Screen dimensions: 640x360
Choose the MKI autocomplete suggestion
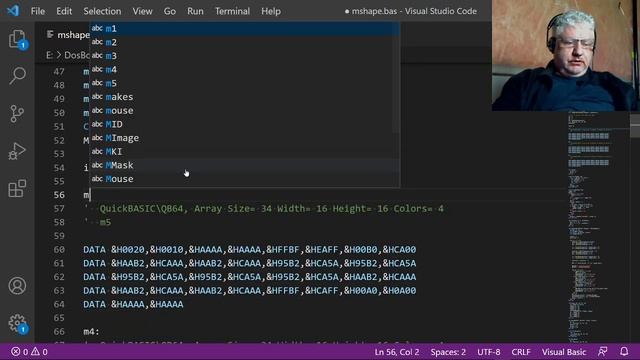[x=244, y=151]
